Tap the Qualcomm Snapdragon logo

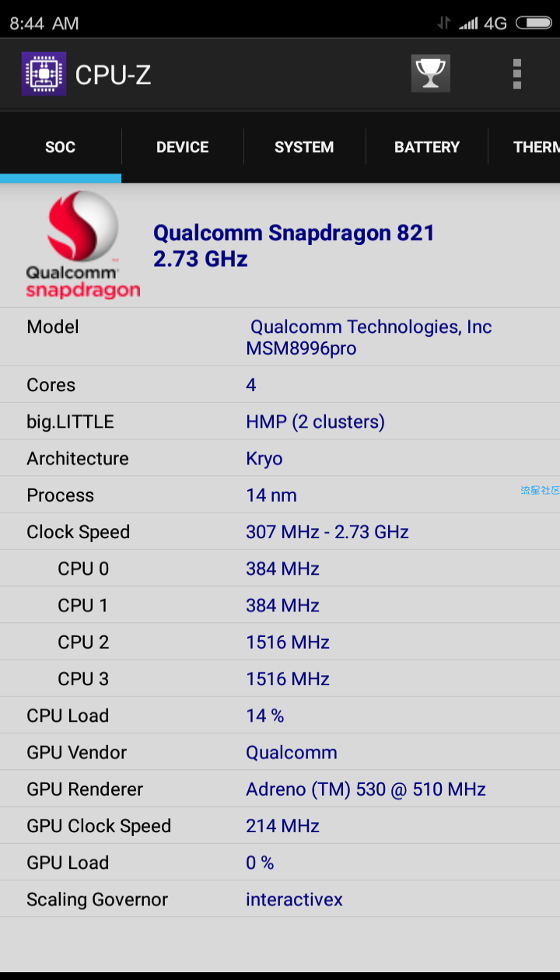[82, 245]
